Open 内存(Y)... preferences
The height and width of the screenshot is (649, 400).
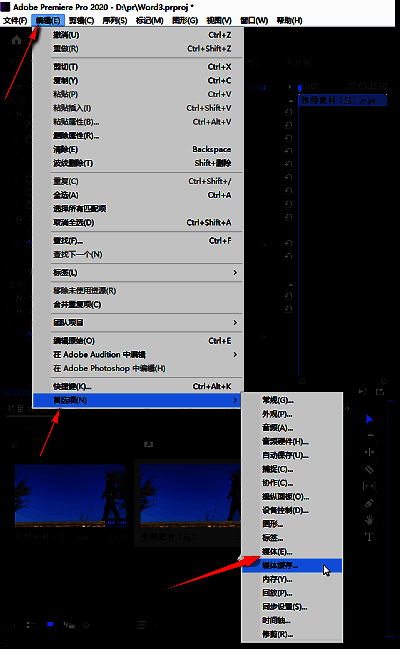[292, 579]
